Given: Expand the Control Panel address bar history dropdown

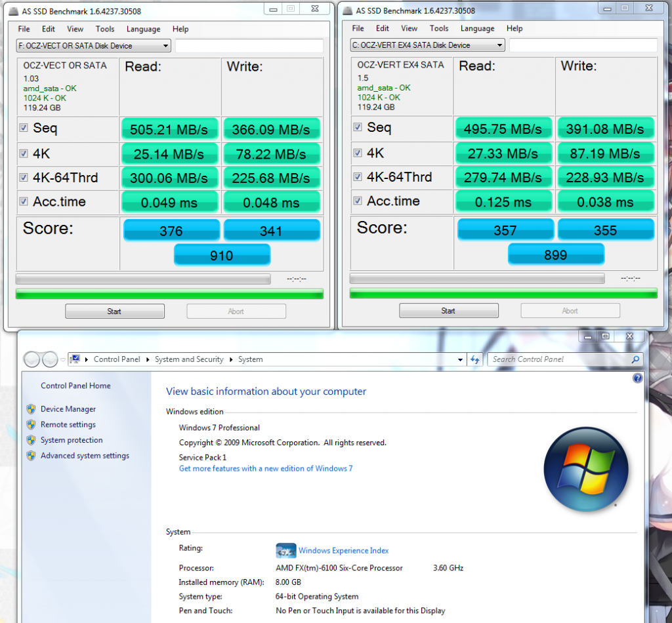Looking at the screenshot, I should (x=461, y=359).
